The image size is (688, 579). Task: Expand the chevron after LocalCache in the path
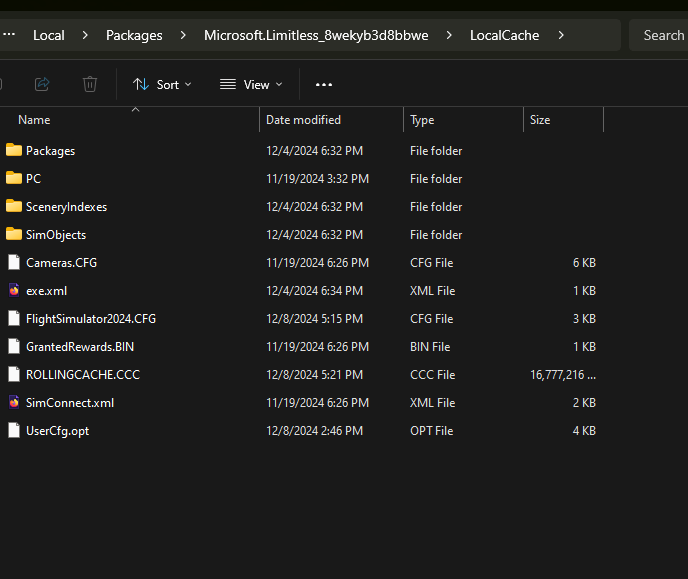point(561,35)
